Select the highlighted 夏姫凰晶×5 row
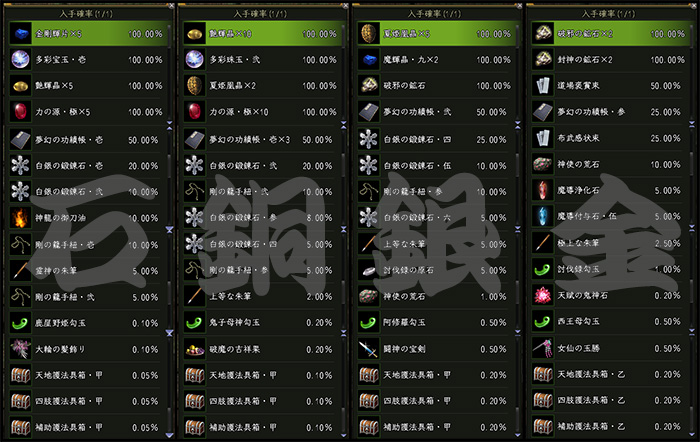Screen dimensions: 700x442 point(436,33)
